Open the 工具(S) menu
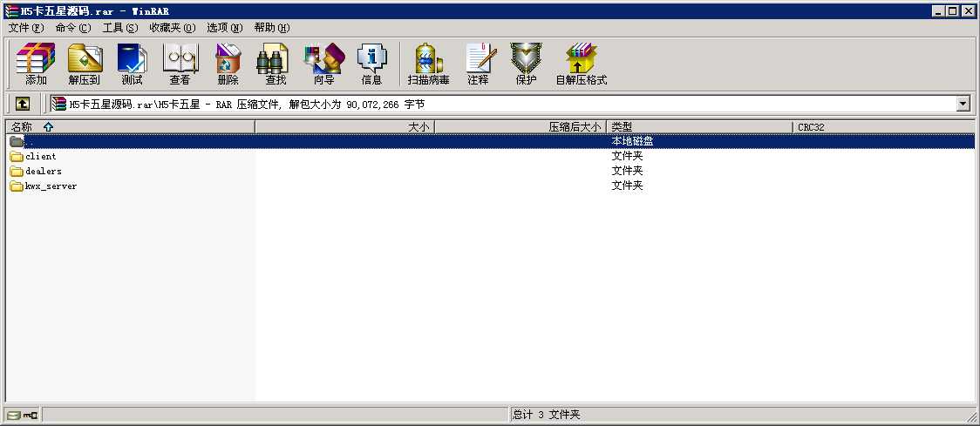The image size is (980, 426). pos(120,28)
